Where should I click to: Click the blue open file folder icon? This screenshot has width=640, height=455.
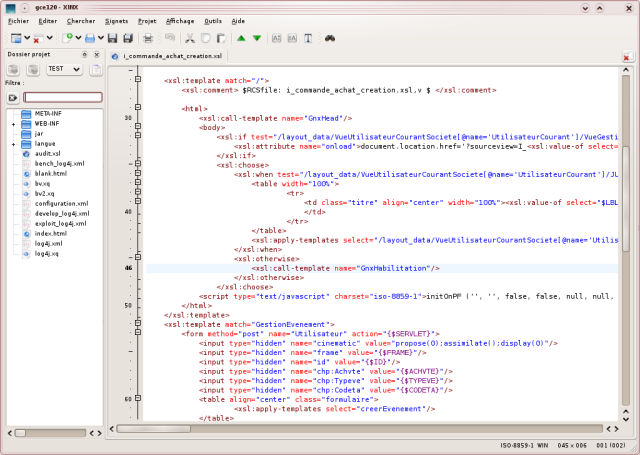90,38
